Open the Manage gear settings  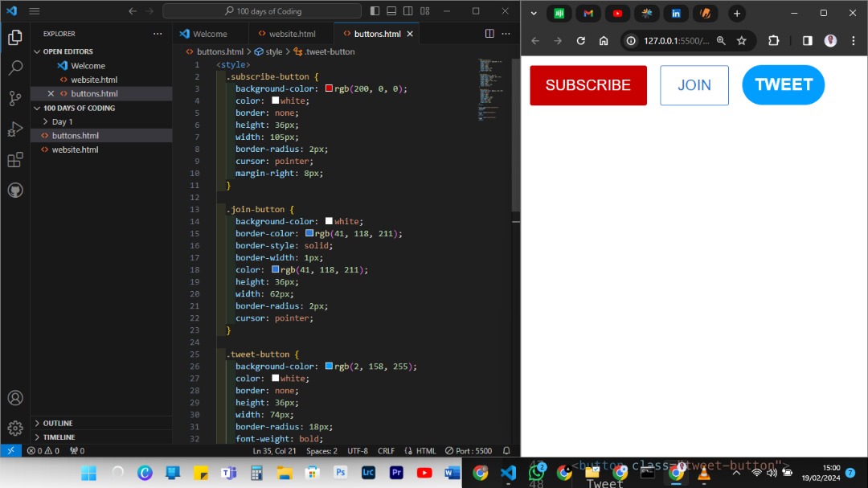(x=15, y=429)
